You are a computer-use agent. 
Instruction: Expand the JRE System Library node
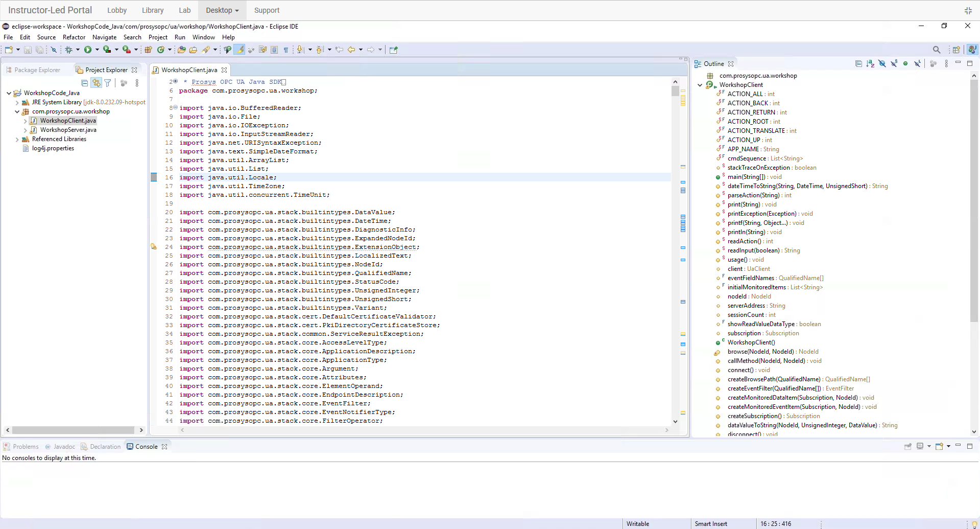(x=17, y=102)
